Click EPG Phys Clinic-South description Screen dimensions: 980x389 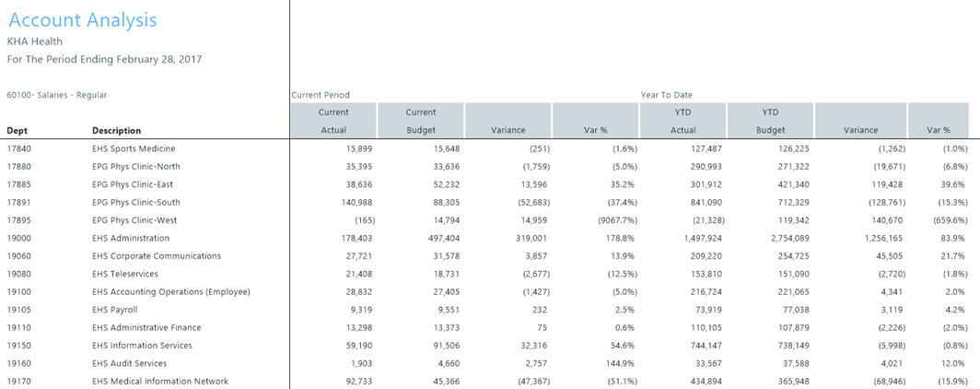coord(136,203)
